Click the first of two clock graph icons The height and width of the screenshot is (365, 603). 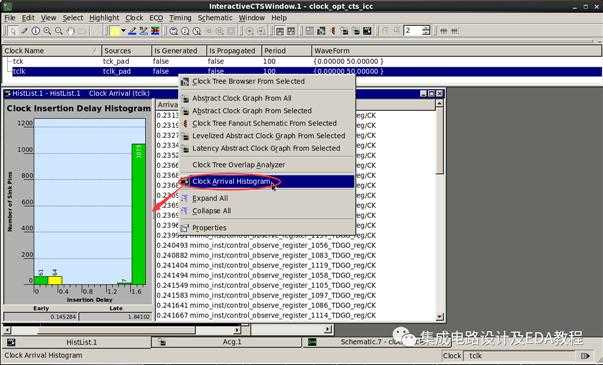pyautogui.click(x=345, y=31)
